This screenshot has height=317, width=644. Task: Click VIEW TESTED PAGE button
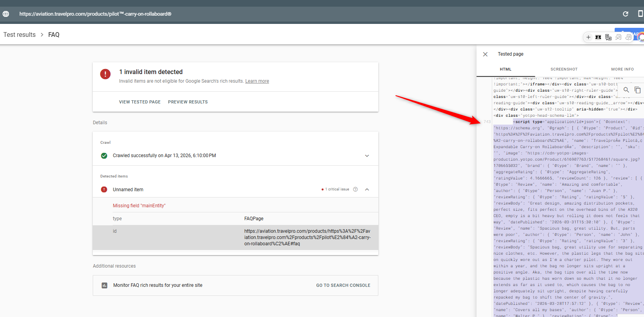(140, 102)
